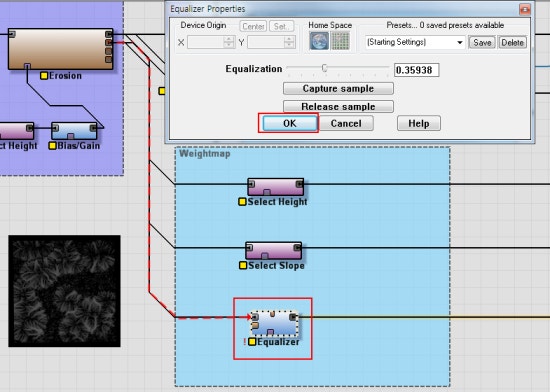This screenshot has width=550, height=392.
Task: Select the Bias/Gain device node
Action: tap(74, 131)
